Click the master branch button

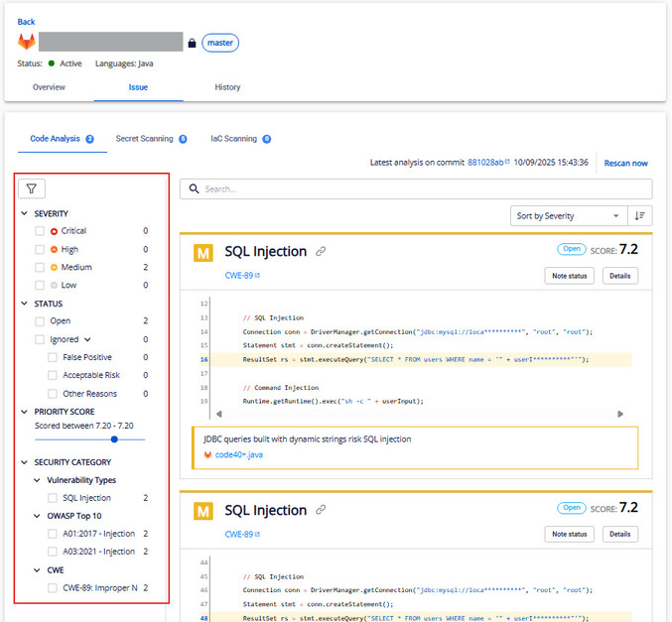[220, 43]
